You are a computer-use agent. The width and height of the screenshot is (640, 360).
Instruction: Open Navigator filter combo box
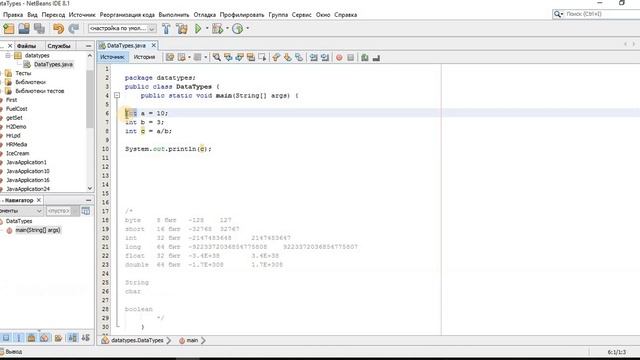[62, 211]
